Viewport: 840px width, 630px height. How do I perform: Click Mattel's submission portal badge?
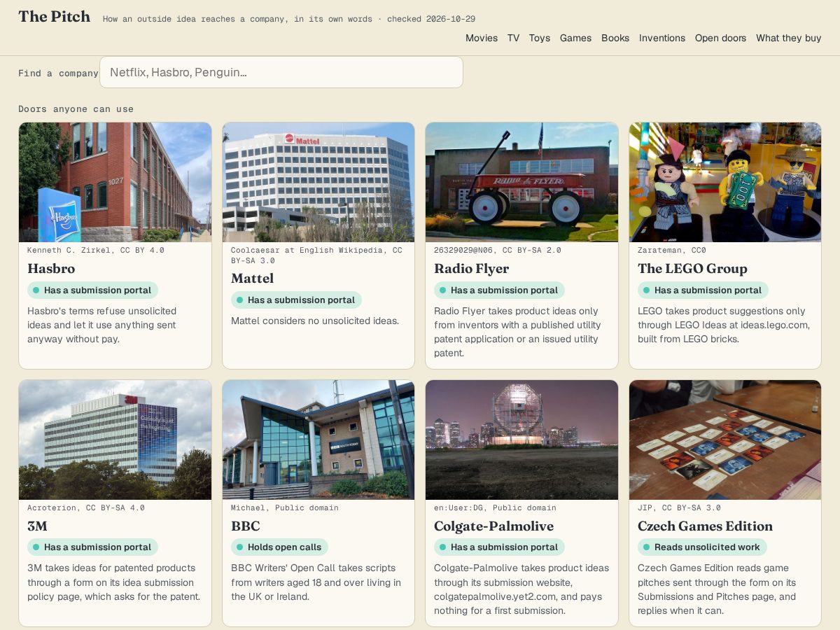pyautogui.click(x=296, y=300)
